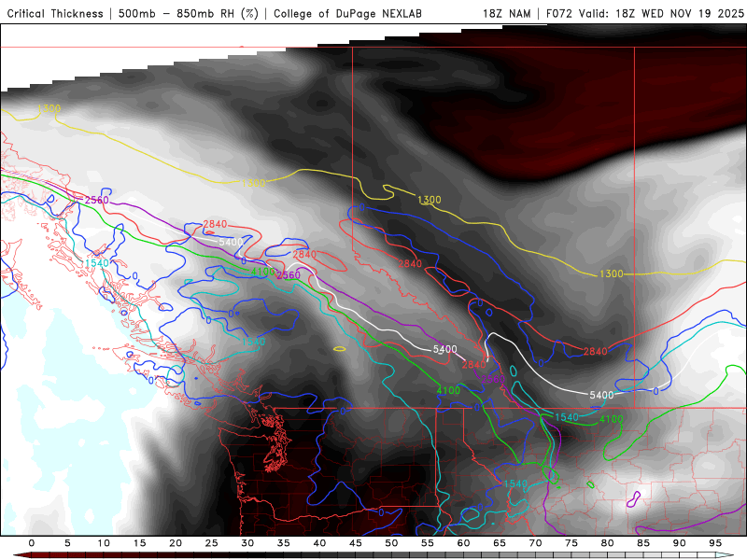
Task: Click "College of DuPage NEXLAB" header text
Action: click(x=347, y=13)
